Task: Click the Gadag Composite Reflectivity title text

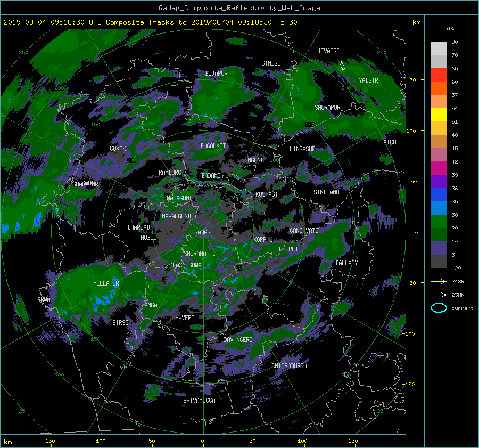Action: pos(239,8)
